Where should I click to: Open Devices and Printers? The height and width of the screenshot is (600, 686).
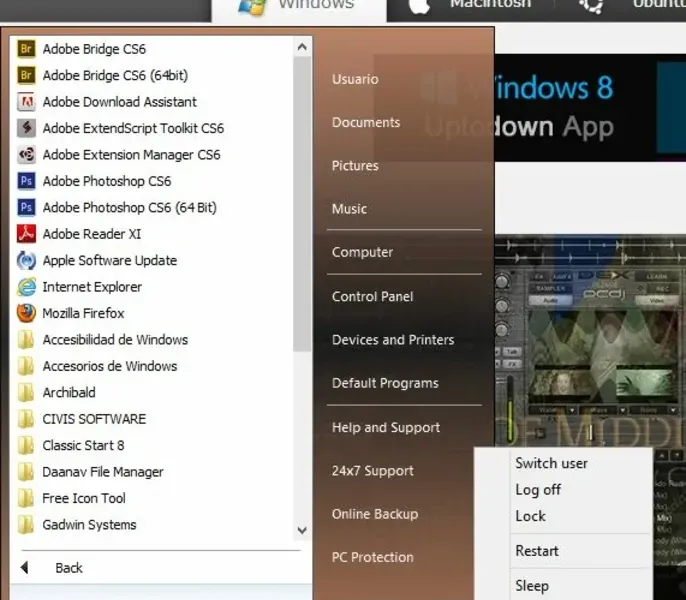393,340
